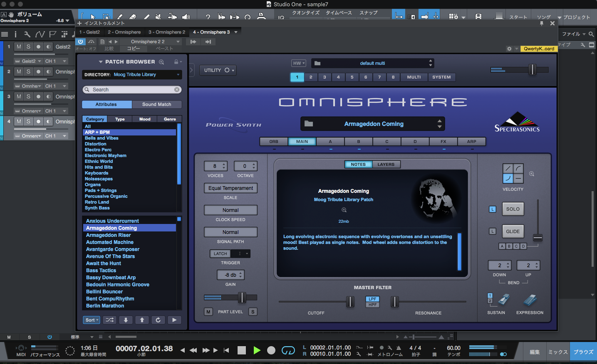Open the clock speed Normal dropdown
Screen dimensions: 597x364
coord(230,210)
